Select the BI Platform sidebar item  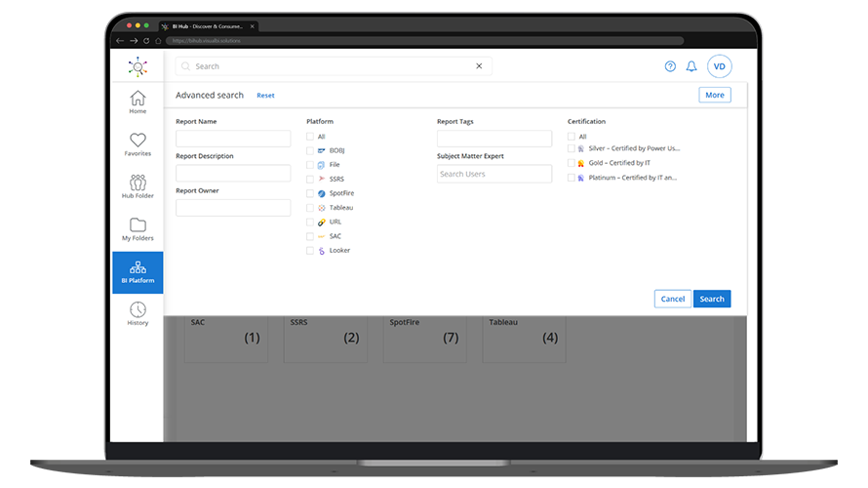pos(138,272)
